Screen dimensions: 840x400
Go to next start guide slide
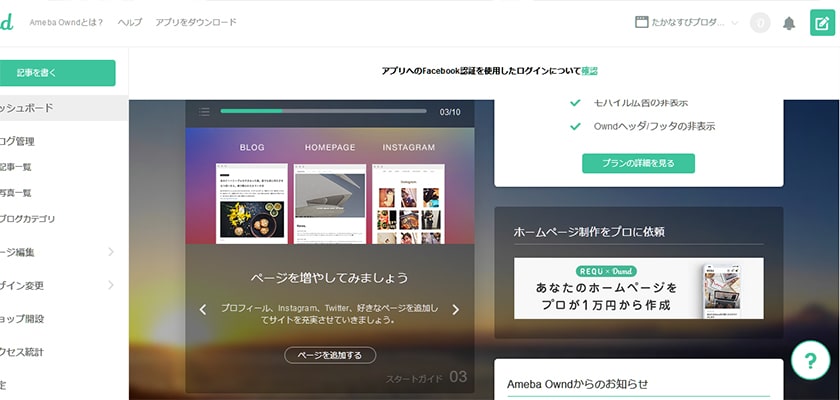click(x=455, y=310)
